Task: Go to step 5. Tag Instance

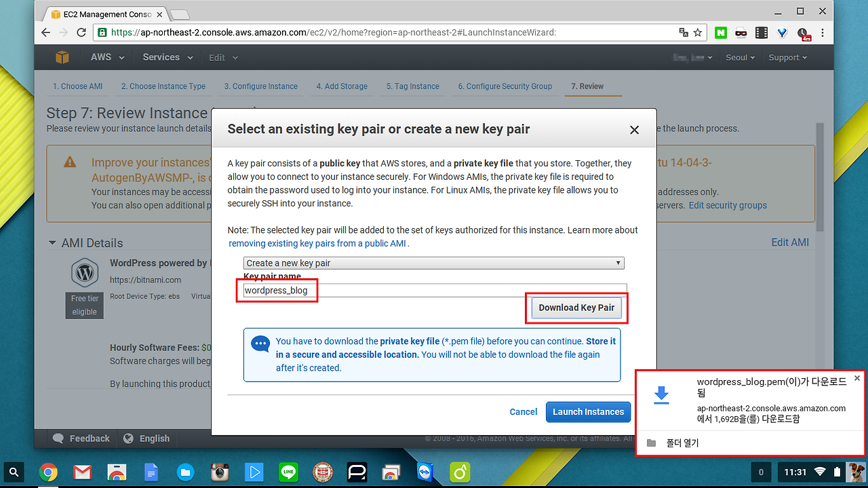Action: 413,86
